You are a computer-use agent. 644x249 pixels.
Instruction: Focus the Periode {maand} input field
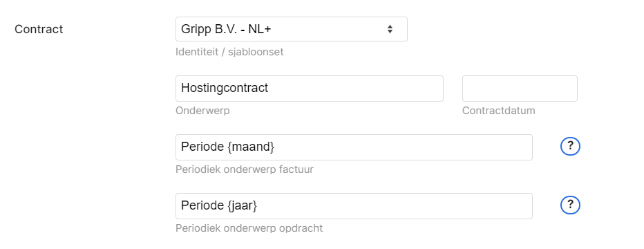[354, 147]
